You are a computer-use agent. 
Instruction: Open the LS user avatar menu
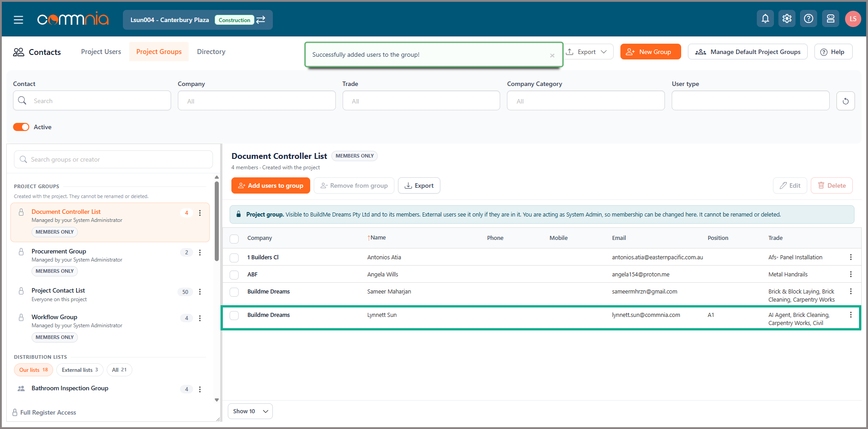(853, 19)
